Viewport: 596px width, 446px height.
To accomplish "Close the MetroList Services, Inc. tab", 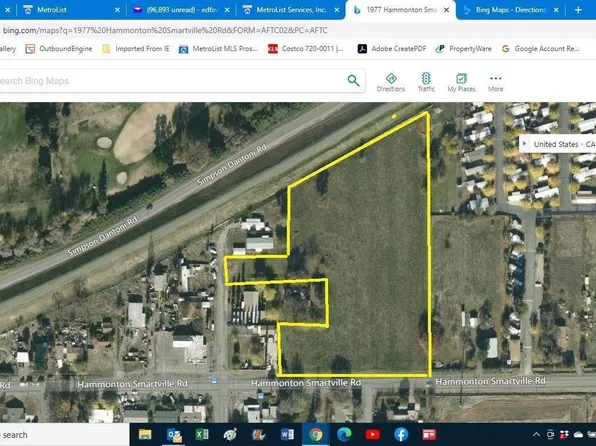I will click(337, 10).
